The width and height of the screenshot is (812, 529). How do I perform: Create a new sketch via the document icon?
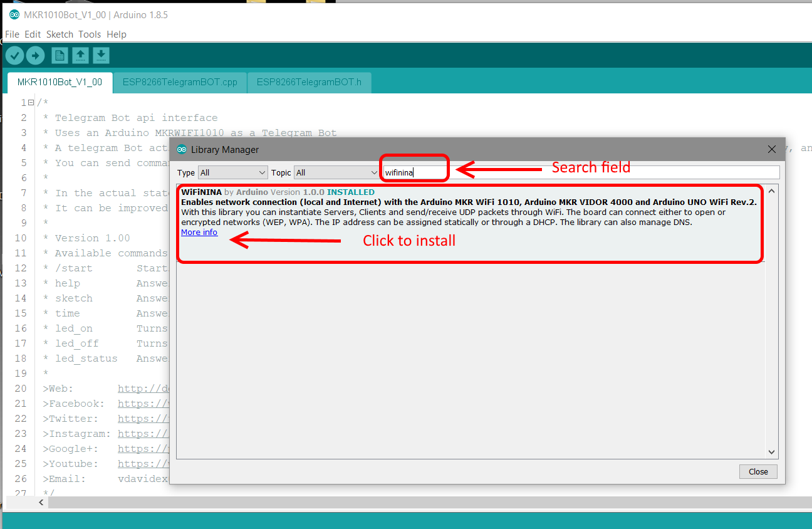59,55
